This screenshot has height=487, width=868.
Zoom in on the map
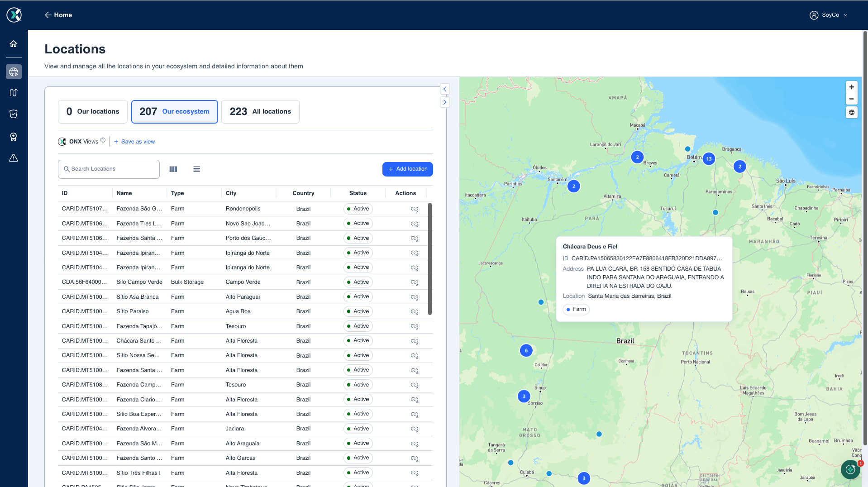click(852, 87)
